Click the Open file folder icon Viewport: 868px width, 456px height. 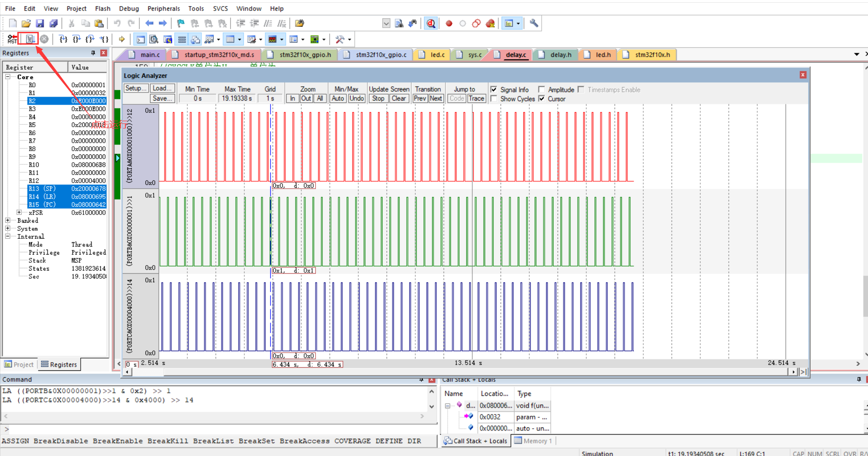tap(26, 23)
